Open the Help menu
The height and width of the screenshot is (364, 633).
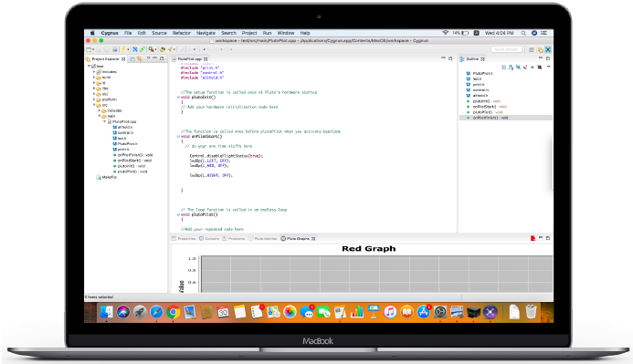click(305, 33)
